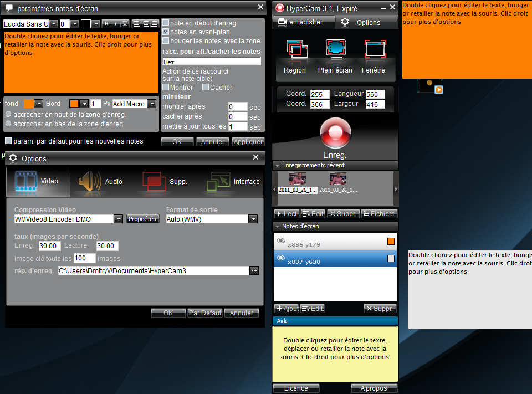Screen dimensions: 532x394
Task: Collapse the Enregistrements récents section
Action: coord(277,165)
